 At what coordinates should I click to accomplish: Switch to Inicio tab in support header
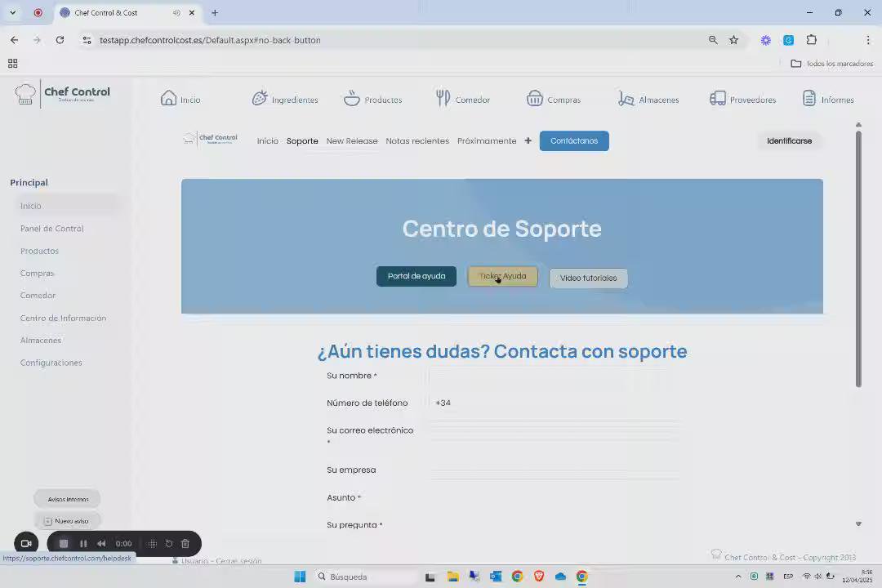[267, 140]
